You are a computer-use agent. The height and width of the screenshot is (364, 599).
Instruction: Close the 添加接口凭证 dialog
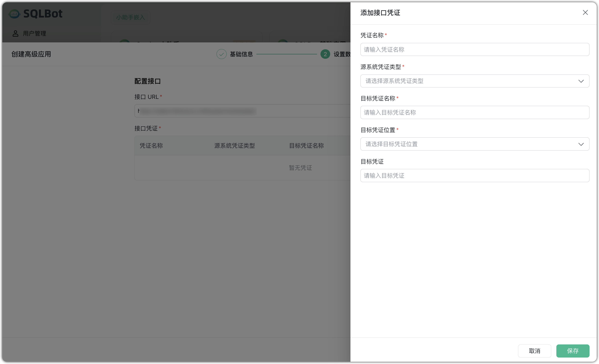585,12
